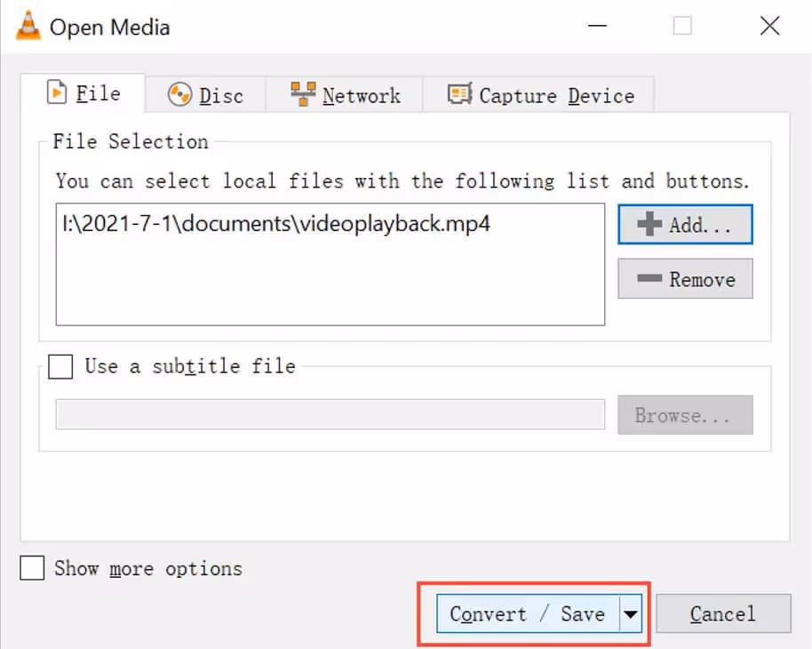This screenshot has width=812, height=649.
Task: Click the Open Media title text
Action: tap(109, 28)
